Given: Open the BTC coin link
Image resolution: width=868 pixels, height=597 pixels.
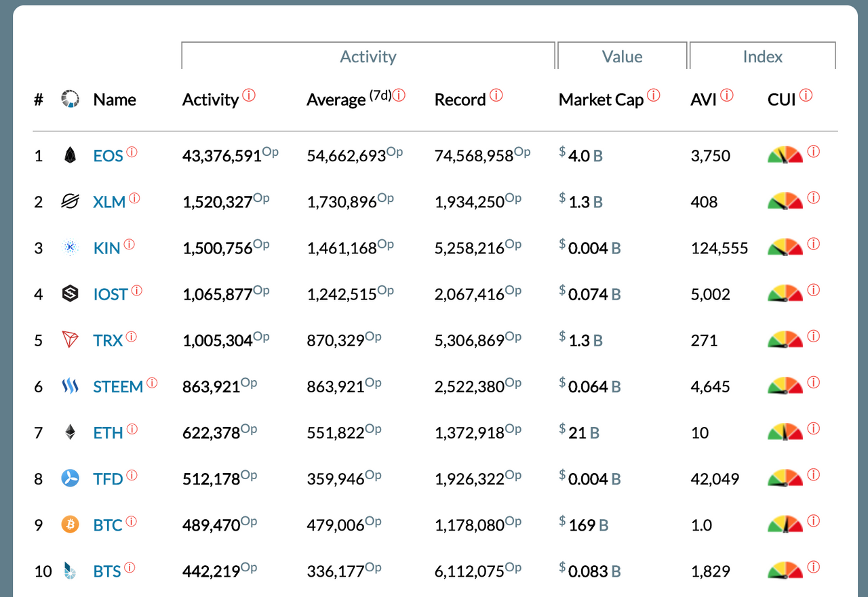Looking at the screenshot, I should [x=108, y=525].
